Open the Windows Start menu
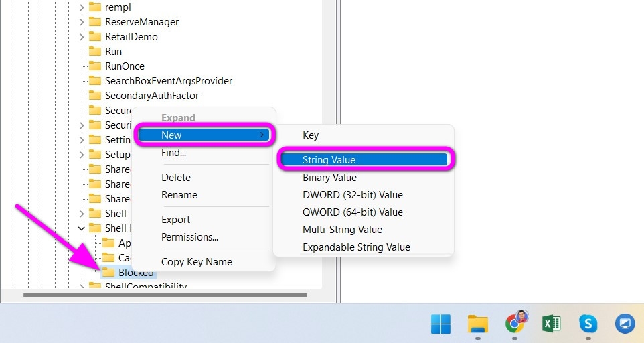The height and width of the screenshot is (343, 644). click(x=440, y=324)
